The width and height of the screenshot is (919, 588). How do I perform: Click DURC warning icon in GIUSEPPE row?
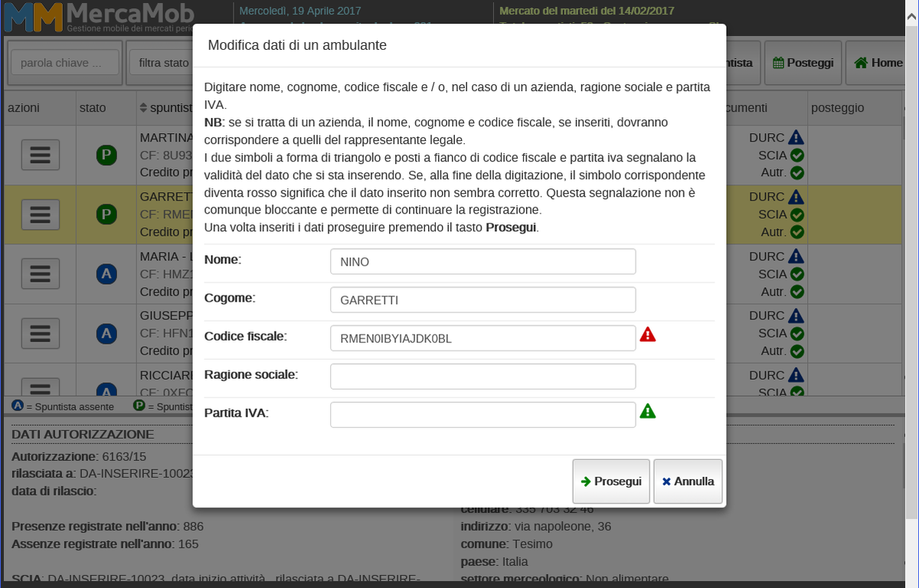(796, 315)
